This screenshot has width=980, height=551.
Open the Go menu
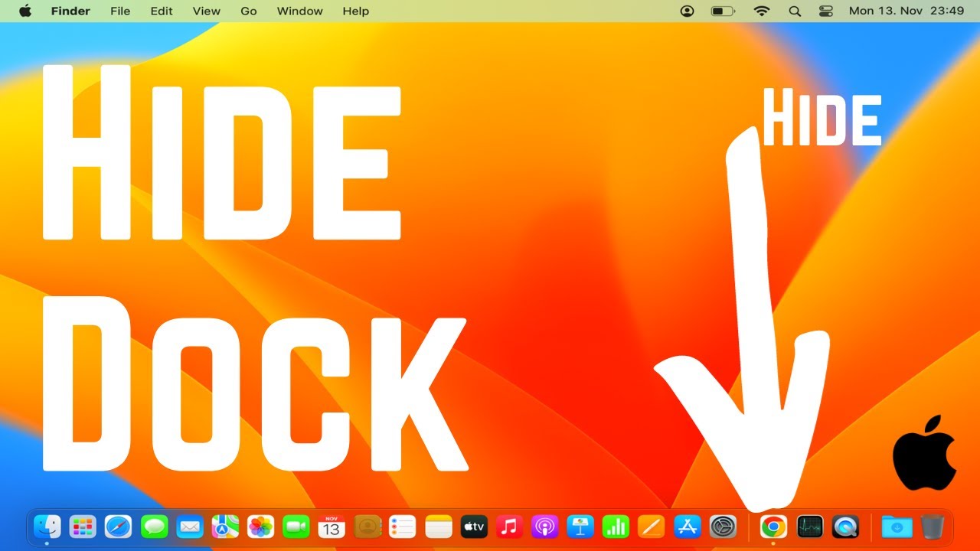pos(249,11)
